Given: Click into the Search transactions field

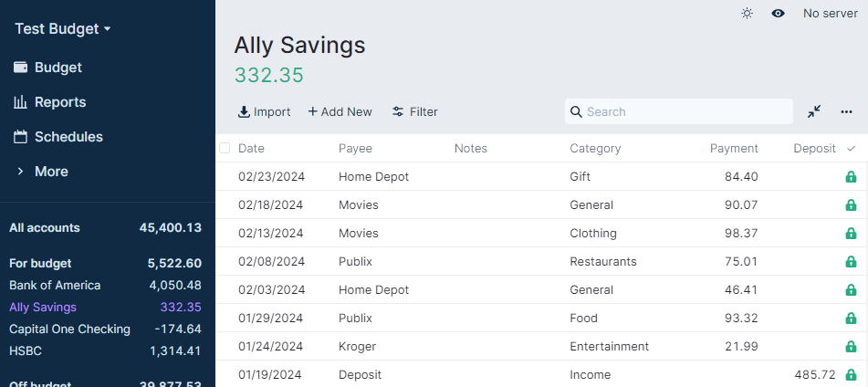Looking at the screenshot, I should pos(685,112).
